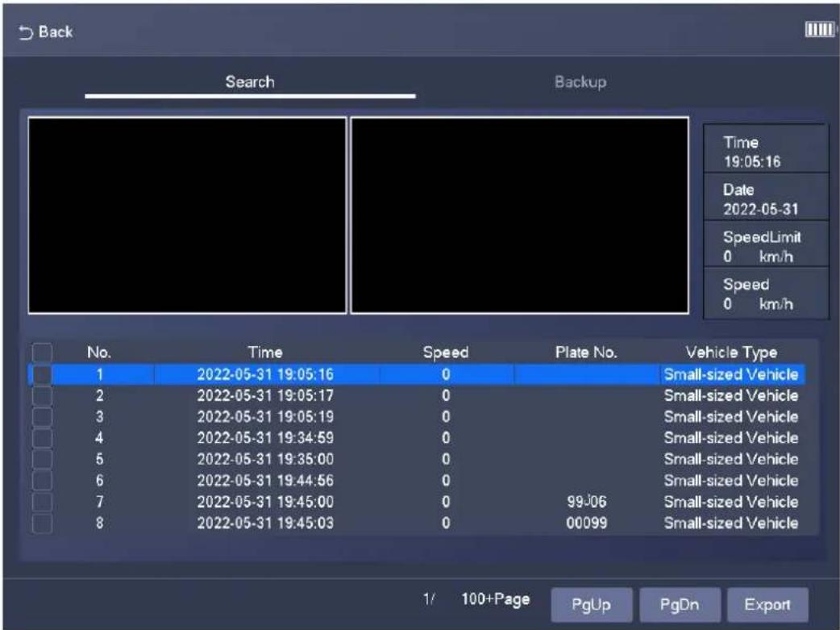Tick the checkbox for record No. 2
Viewport: 840px width, 630px height.
pos(42,396)
